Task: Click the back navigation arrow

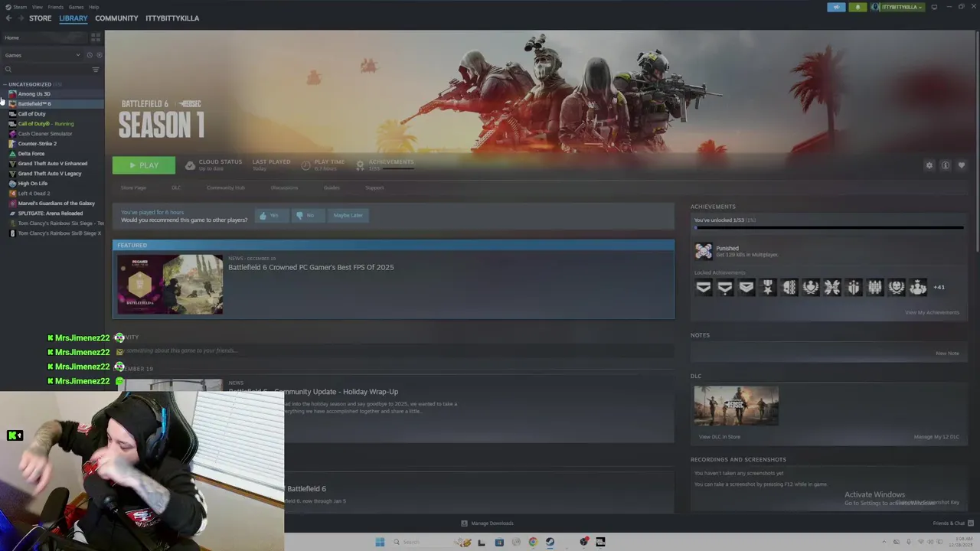Action: click(8, 18)
